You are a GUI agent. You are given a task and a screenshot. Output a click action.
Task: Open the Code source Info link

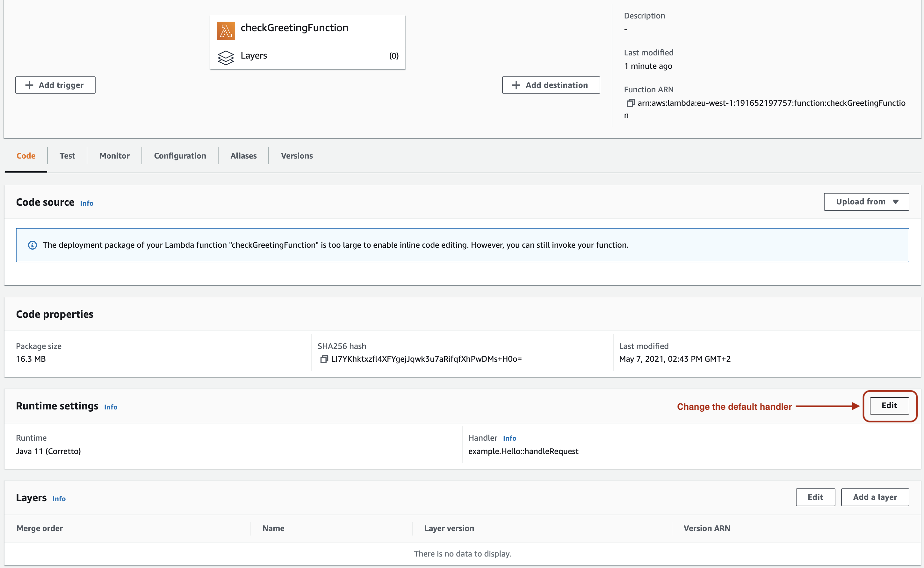[86, 203]
